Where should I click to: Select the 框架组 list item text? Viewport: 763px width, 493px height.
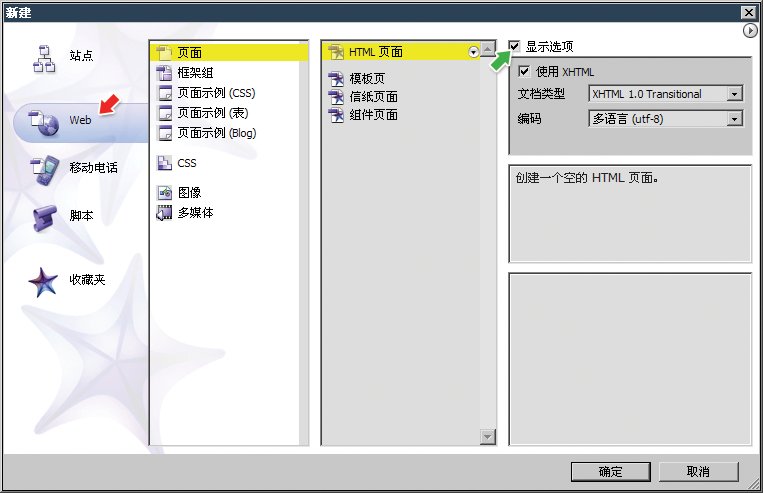click(x=195, y=73)
